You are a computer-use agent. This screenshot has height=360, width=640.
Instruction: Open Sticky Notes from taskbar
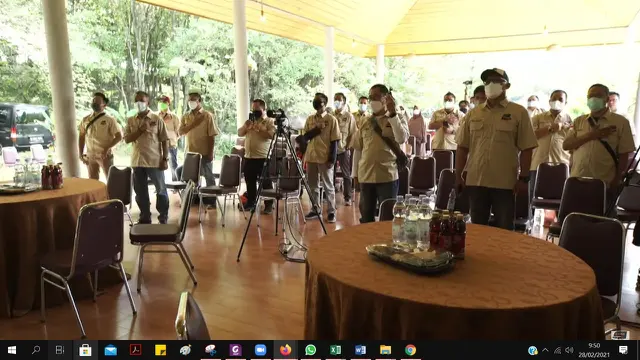(160, 350)
